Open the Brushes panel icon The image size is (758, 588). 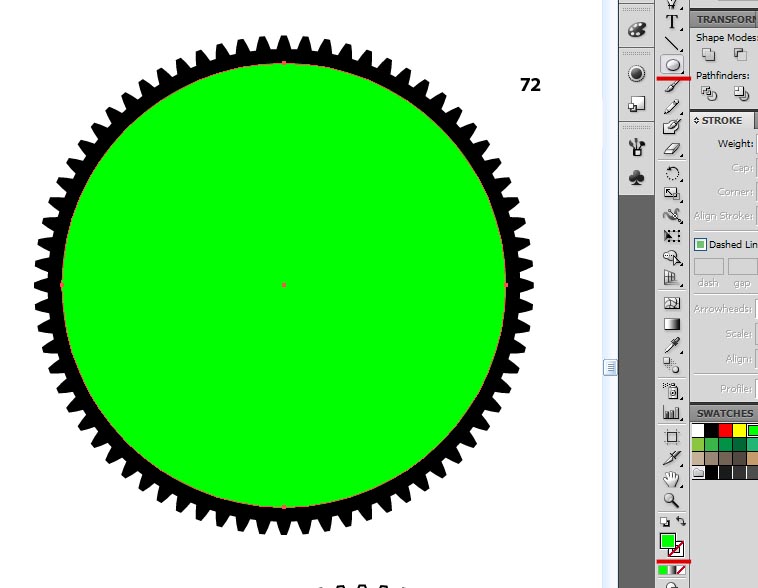(x=637, y=147)
